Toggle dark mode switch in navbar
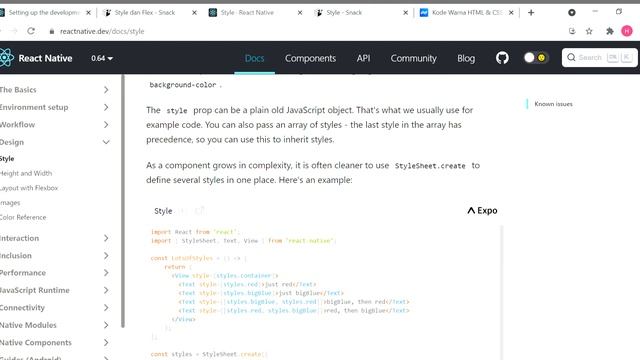Viewport: 640px width, 360px height. click(x=535, y=58)
